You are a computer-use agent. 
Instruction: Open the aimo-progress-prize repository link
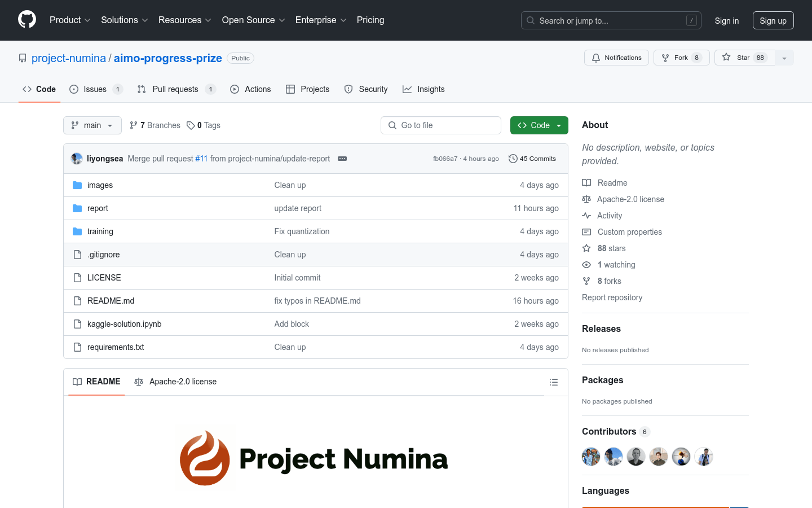coord(168,58)
